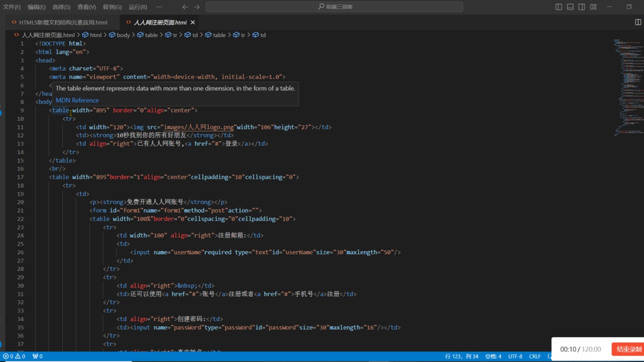Open the 选择(S) menu
This screenshot has height=362, width=644.
pos(61,7)
